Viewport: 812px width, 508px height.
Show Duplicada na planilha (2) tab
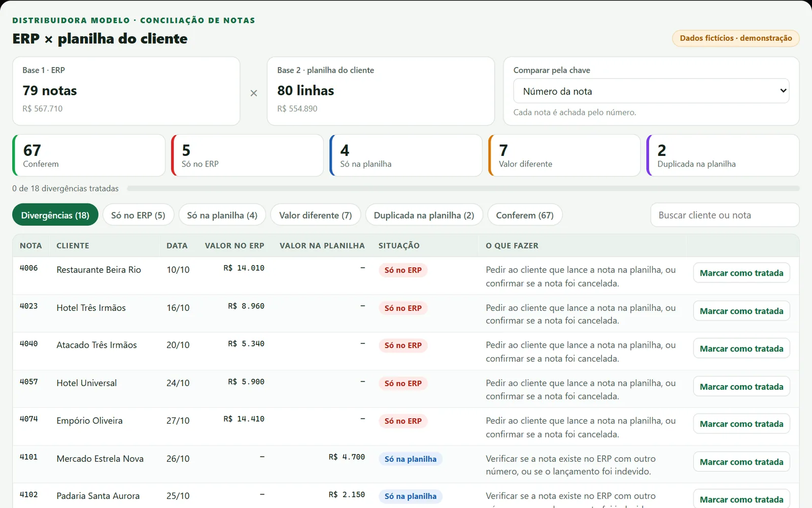pyautogui.click(x=424, y=215)
